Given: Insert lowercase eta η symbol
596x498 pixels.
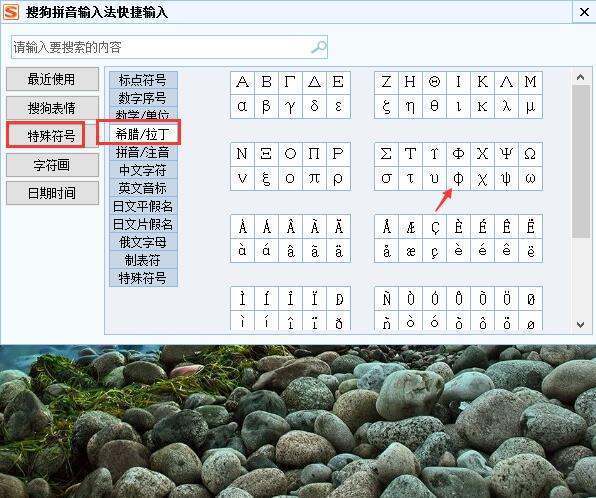Looking at the screenshot, I should click(411, 106).
